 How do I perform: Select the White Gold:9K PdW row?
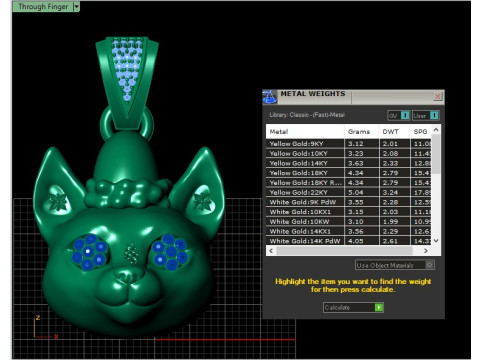click(x=349, y=202)
